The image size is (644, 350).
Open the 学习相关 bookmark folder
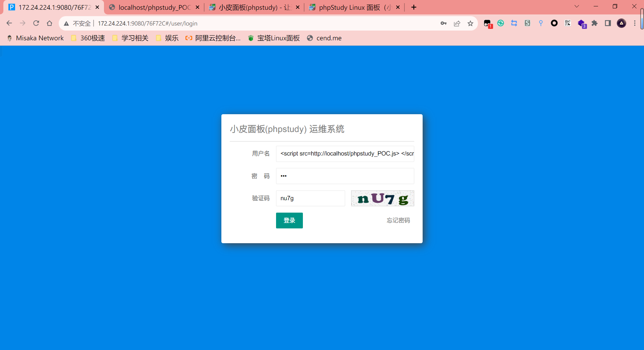[x=130, y=38]
